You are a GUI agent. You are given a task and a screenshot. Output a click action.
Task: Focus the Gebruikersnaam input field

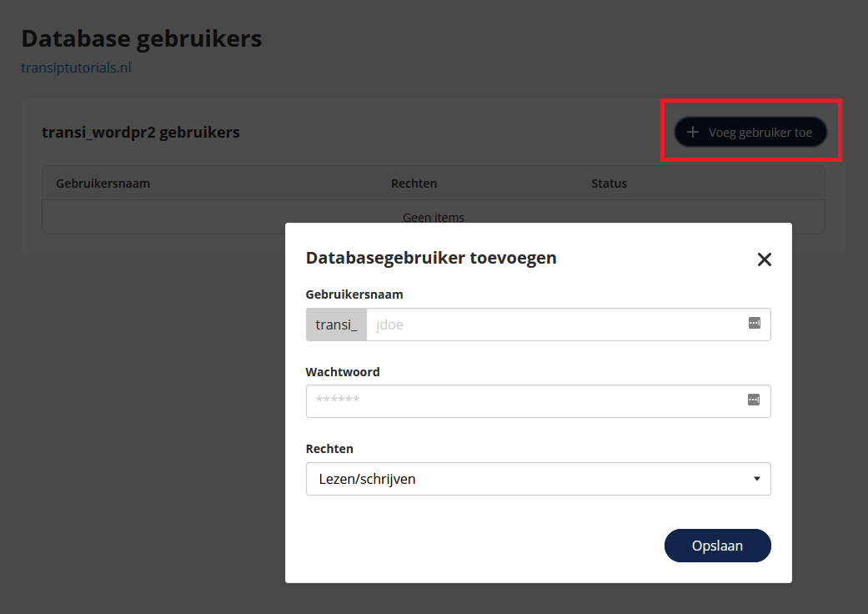568,325
